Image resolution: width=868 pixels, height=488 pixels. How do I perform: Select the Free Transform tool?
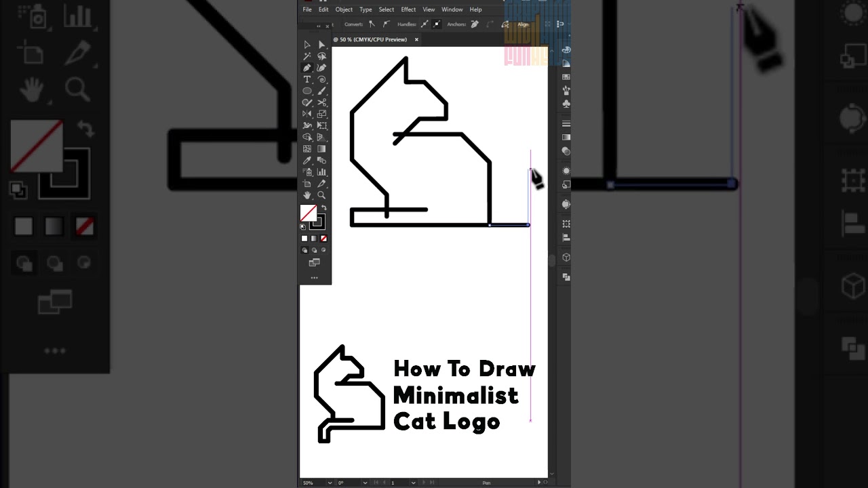[321, 125]
